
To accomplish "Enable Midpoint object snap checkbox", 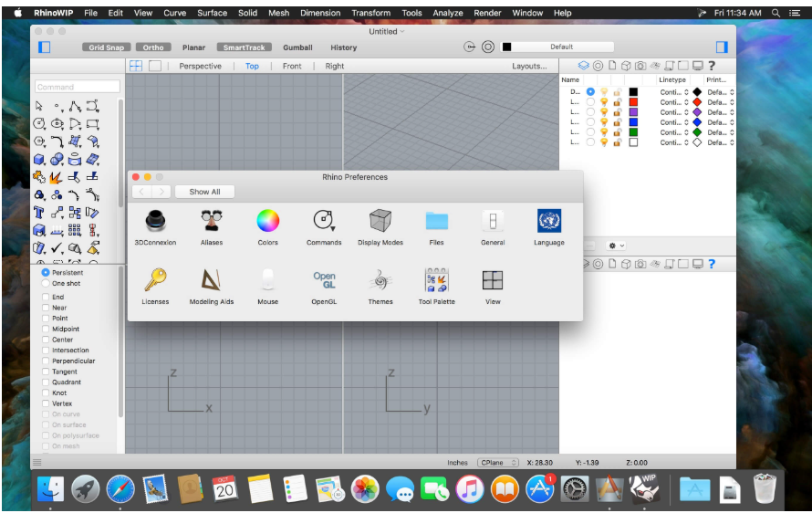I will [x=46, y=329].
